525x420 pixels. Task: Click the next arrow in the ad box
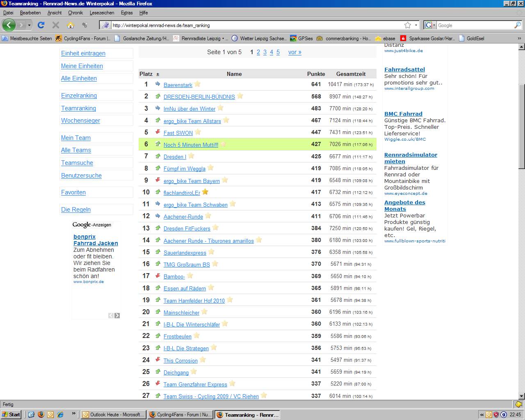pos(117,315)
